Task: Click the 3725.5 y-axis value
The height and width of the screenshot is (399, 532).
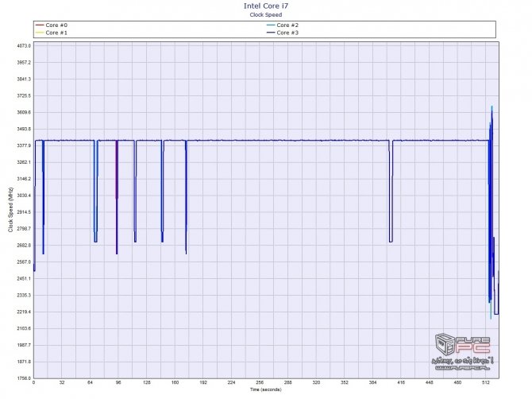Action: click(24, 95)
